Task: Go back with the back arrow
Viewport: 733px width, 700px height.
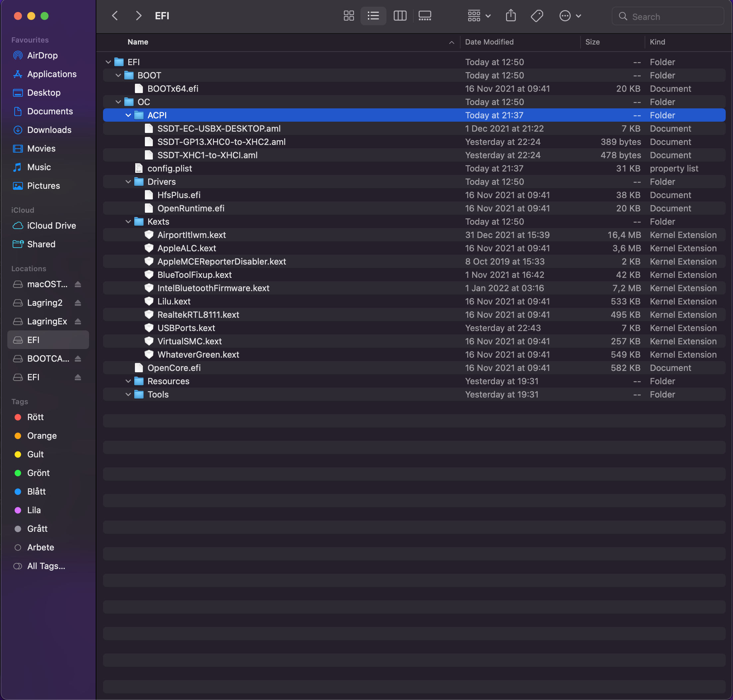Action: 115,16
